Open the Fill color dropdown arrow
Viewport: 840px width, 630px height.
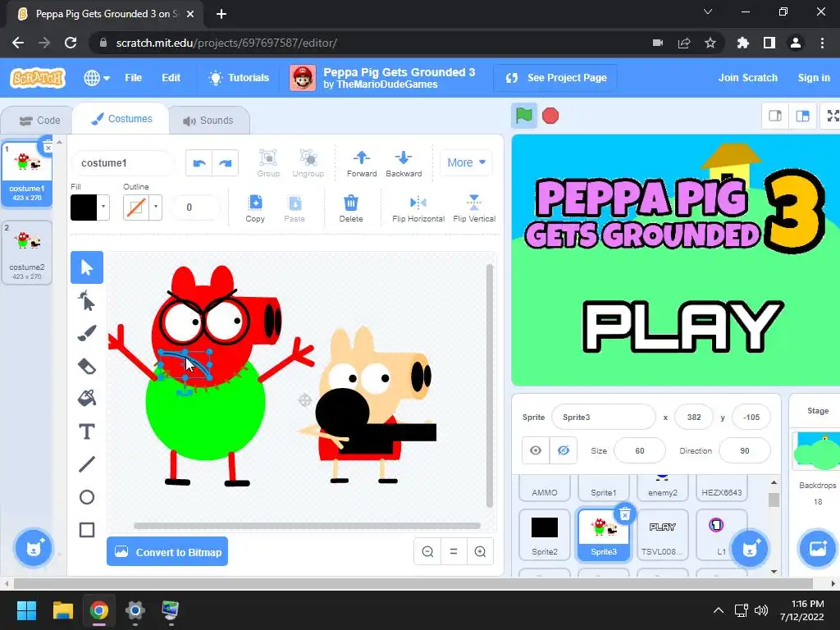point(103,207)
